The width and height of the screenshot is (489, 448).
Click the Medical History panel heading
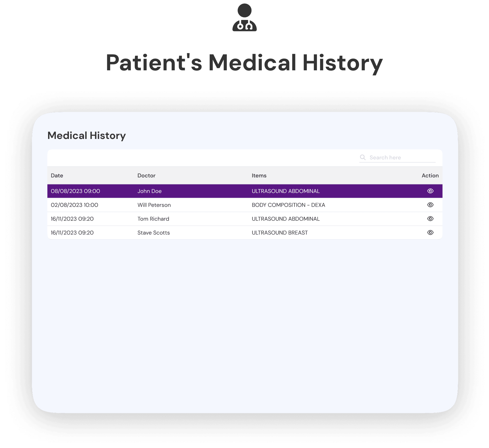point(87,136)
